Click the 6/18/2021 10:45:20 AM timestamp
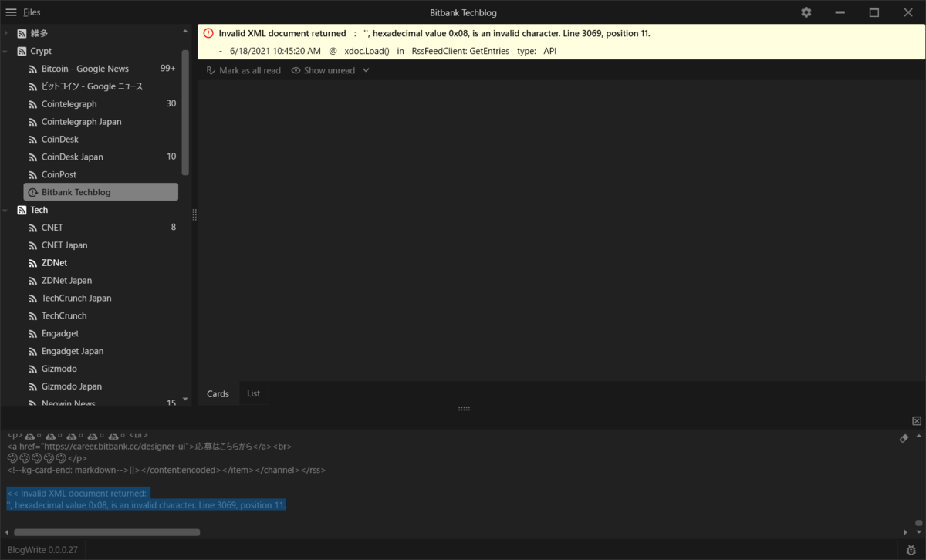Image resolution: width=926 pixels, height=560 pixels. click(x=275, y=51)
